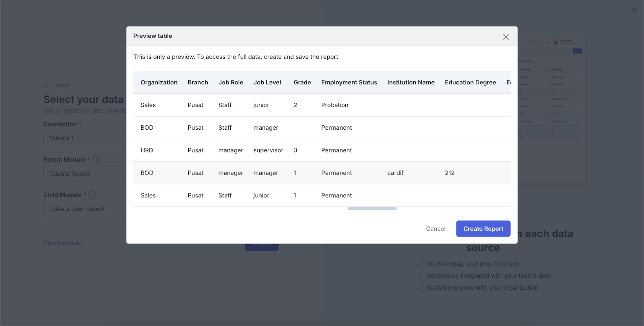Click the Education Degree column header
This screenshot has height=326, width=644.
(x=470, y=82)
